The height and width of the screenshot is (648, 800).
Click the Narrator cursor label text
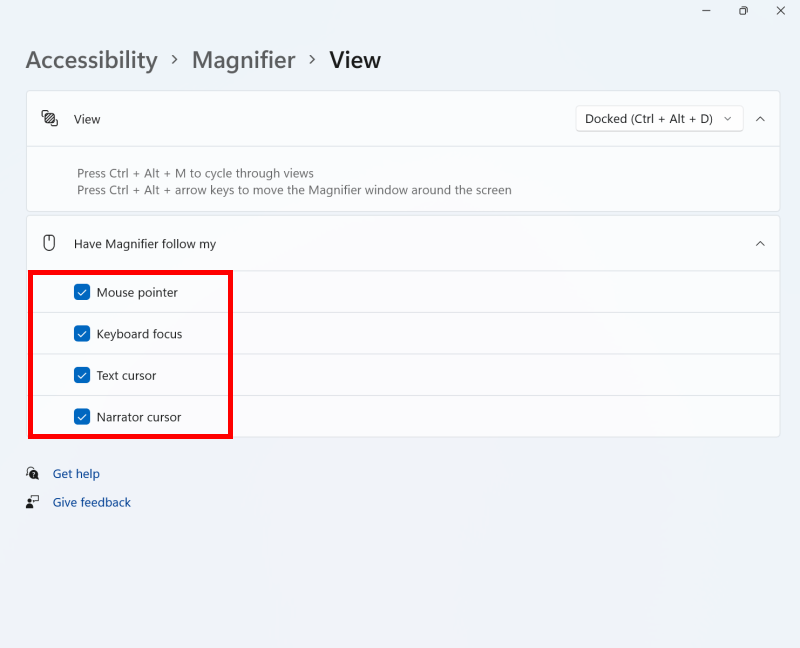click(139, 417)
